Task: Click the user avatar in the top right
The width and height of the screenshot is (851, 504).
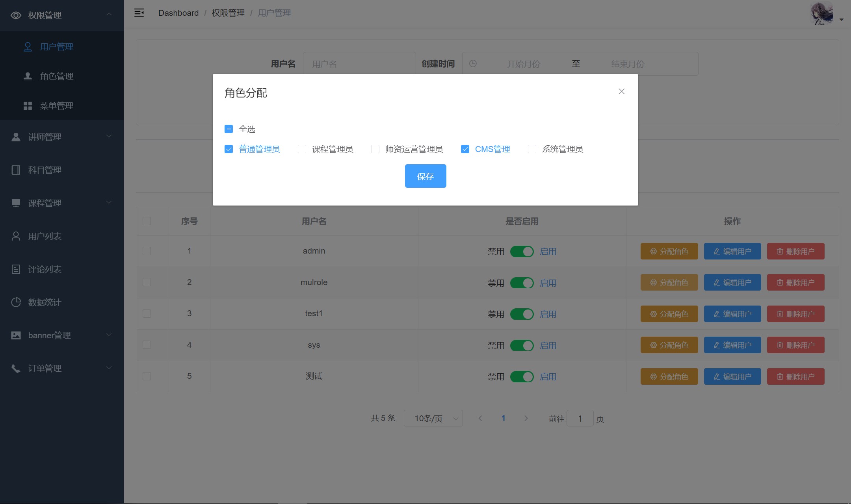Action: (x=822, y=14)
